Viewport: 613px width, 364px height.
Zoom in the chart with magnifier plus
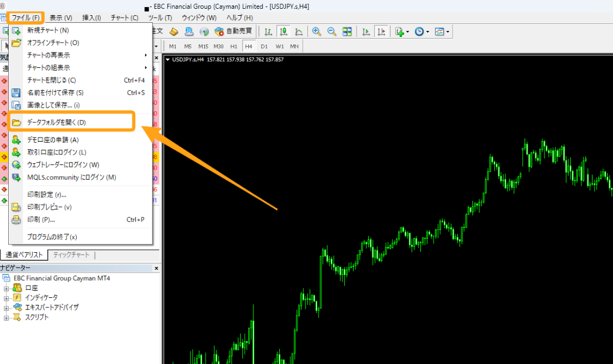[x=316, y=32]
